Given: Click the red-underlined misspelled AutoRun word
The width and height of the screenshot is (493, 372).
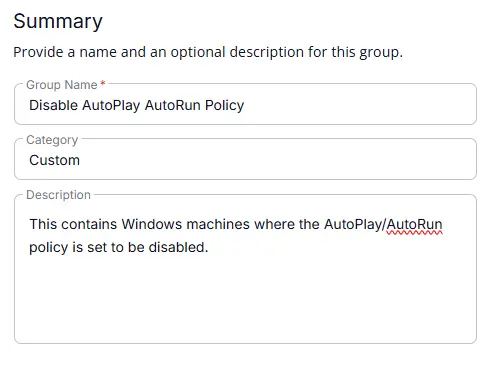Looking at the screenshot, I should 414,224.
